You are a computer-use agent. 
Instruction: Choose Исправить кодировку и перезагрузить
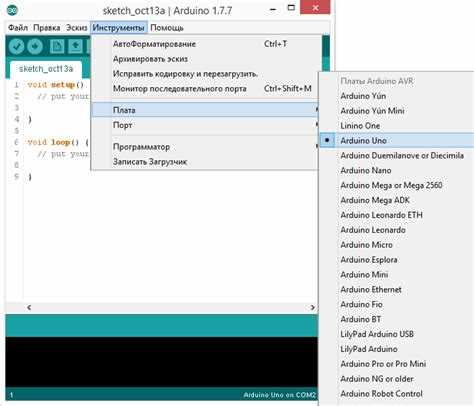tap(205, 74)
